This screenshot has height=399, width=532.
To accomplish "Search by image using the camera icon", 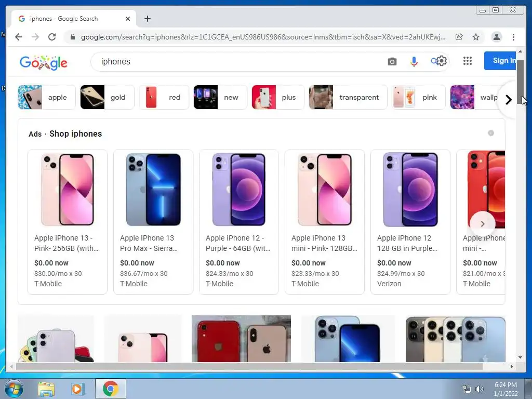I will [392, 61].
